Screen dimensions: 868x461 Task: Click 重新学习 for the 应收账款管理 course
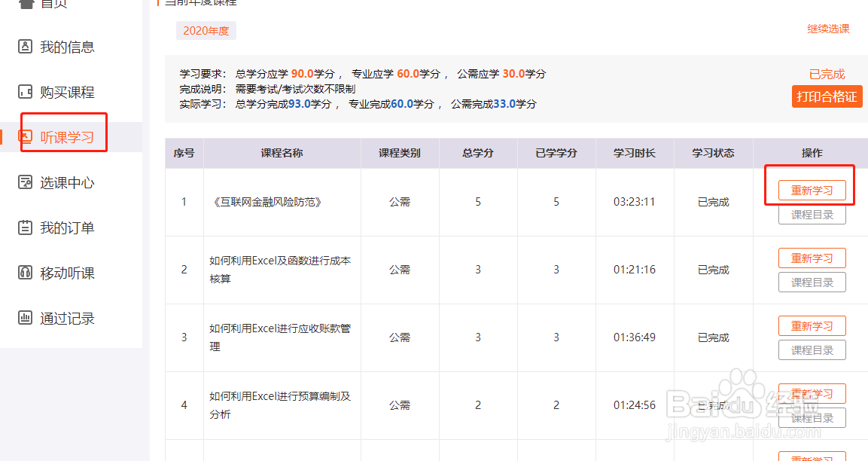click(x=812, y=325)
